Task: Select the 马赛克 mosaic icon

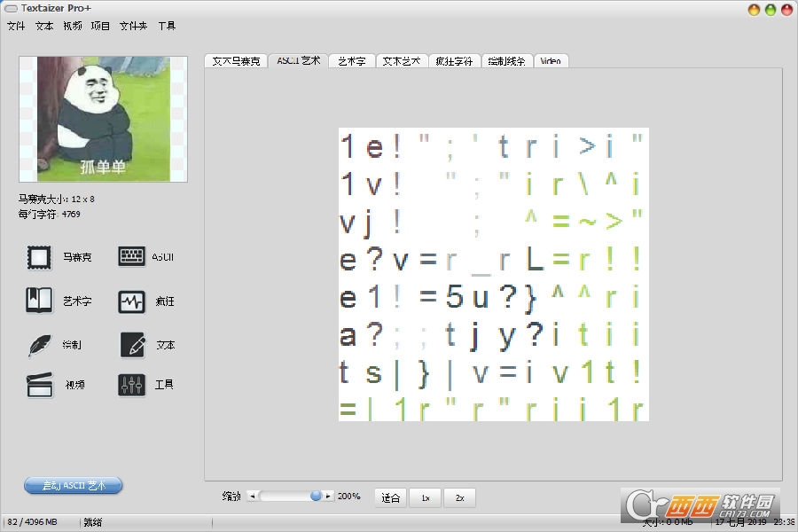Action: coord(39,258)
